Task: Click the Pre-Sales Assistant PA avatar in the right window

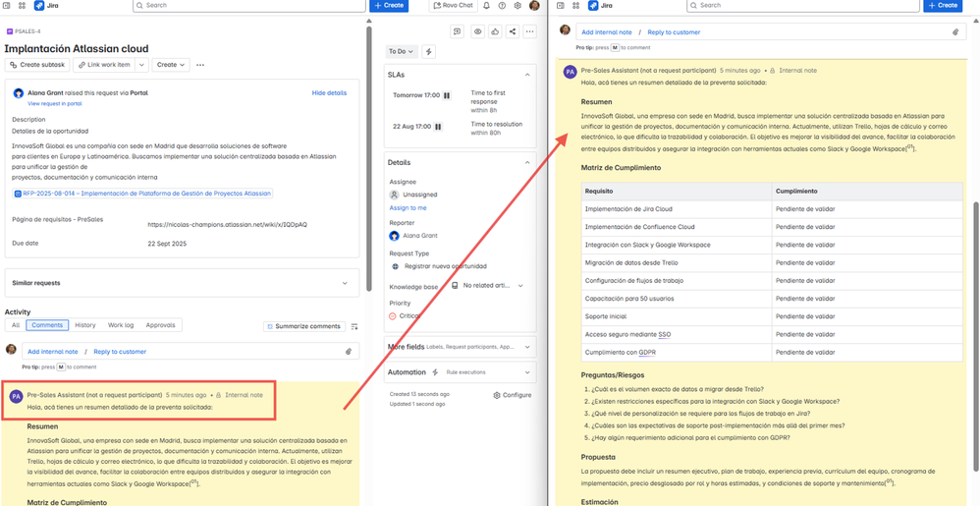Action: coord(570,72)
